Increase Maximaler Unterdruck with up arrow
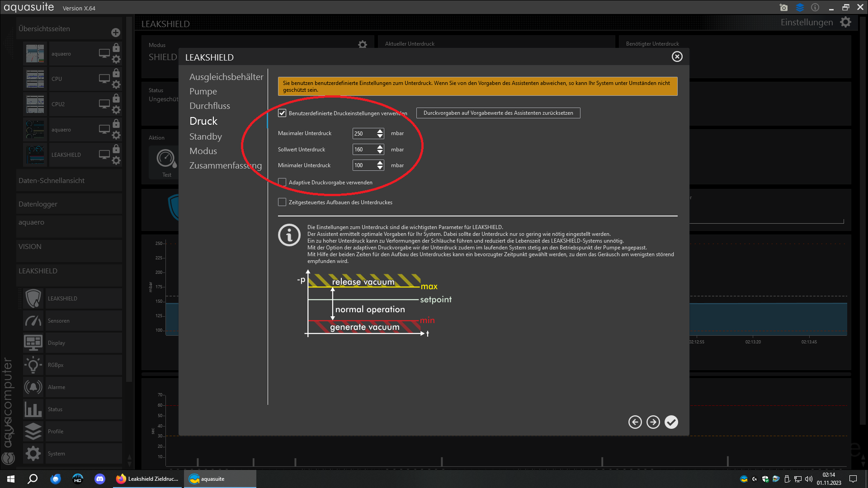The height and width of the screenshot is (488, 868). click(x=380, y=131)
